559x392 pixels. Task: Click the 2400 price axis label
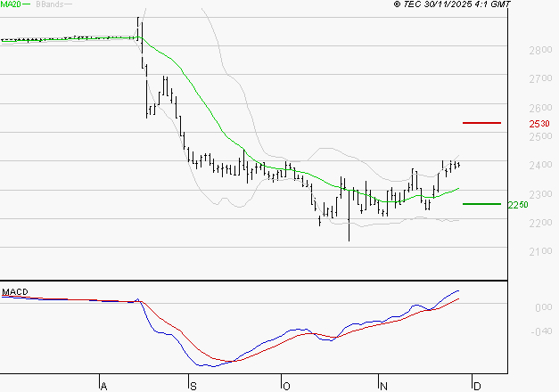(541, 166)
